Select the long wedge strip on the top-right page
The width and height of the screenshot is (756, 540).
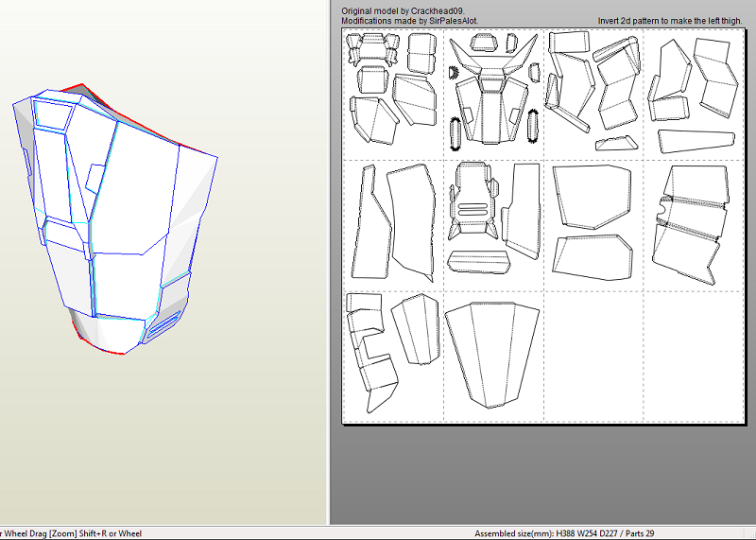[696, 140]
